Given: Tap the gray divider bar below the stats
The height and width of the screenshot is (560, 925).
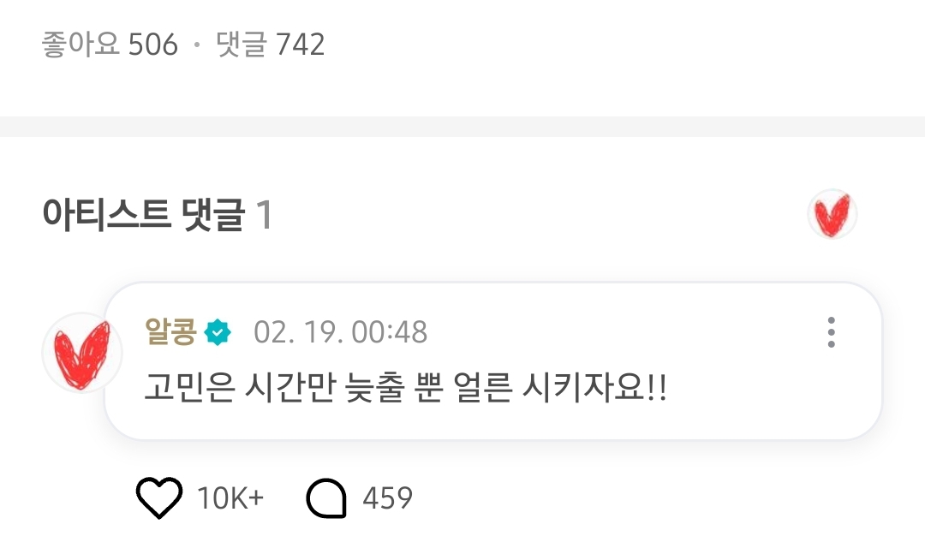Looking at the screenshot, I should click(x=462, y=127).
